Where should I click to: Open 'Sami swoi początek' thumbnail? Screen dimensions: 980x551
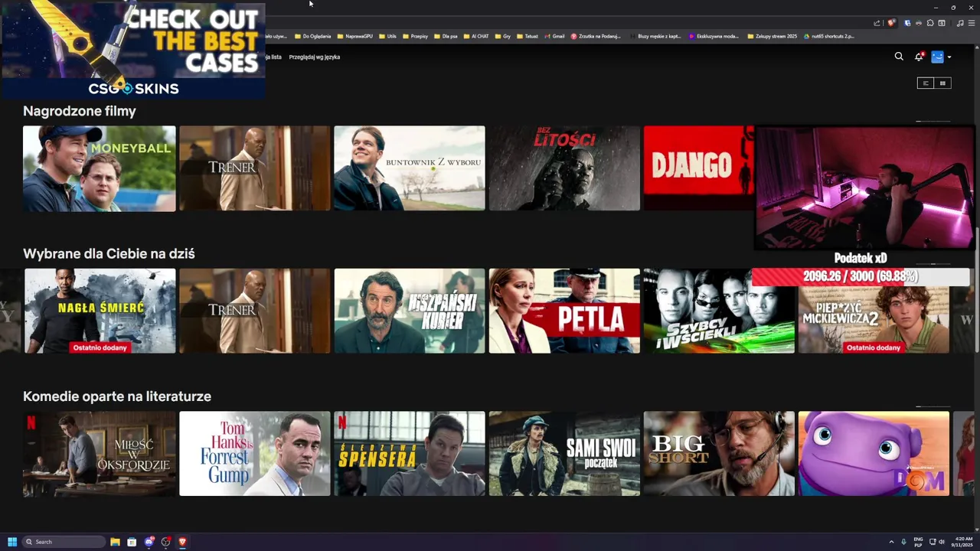coord(564,454)
